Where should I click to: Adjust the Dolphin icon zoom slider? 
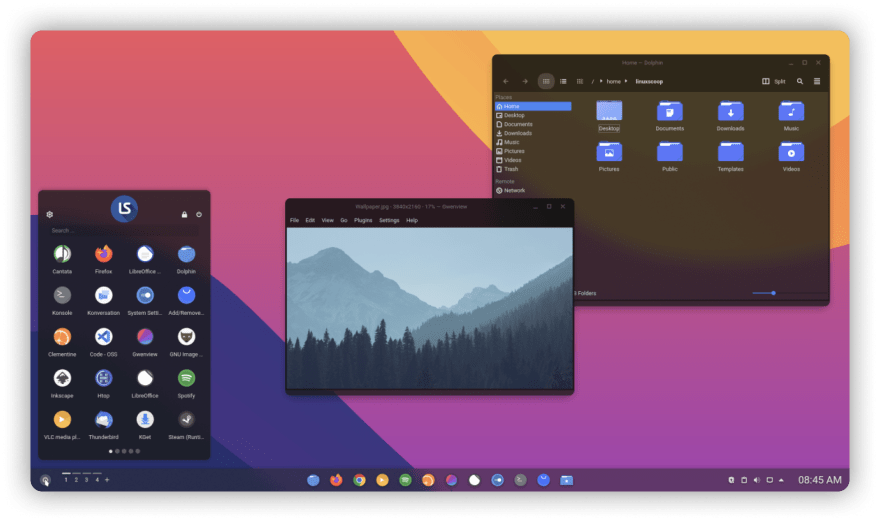pyautogui.click(x=773, y=293)
